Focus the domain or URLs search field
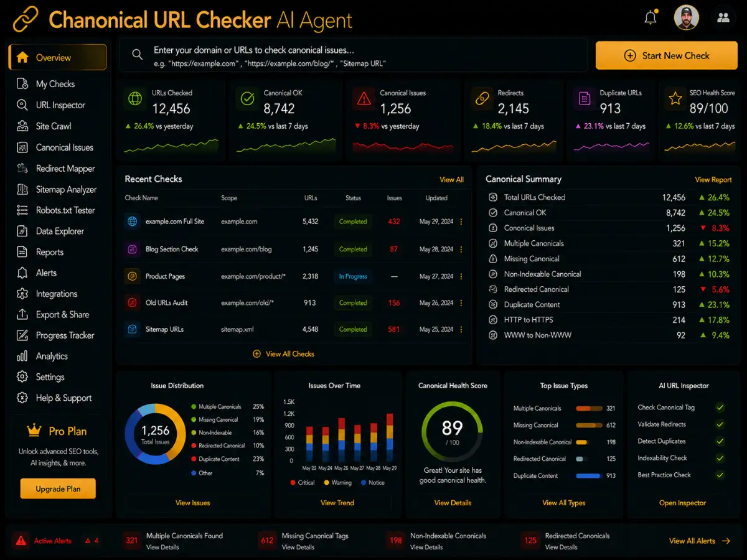This screenshot has width=747, height=560. point(354,55)
